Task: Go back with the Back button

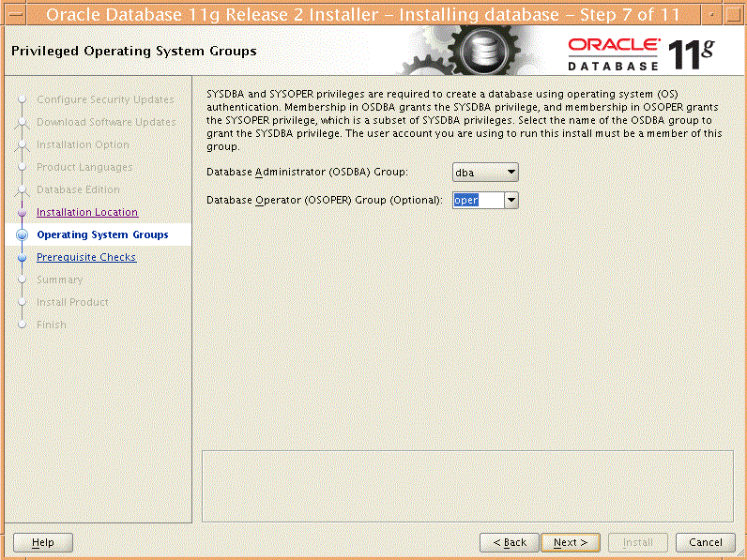Action: pos(510,542)
